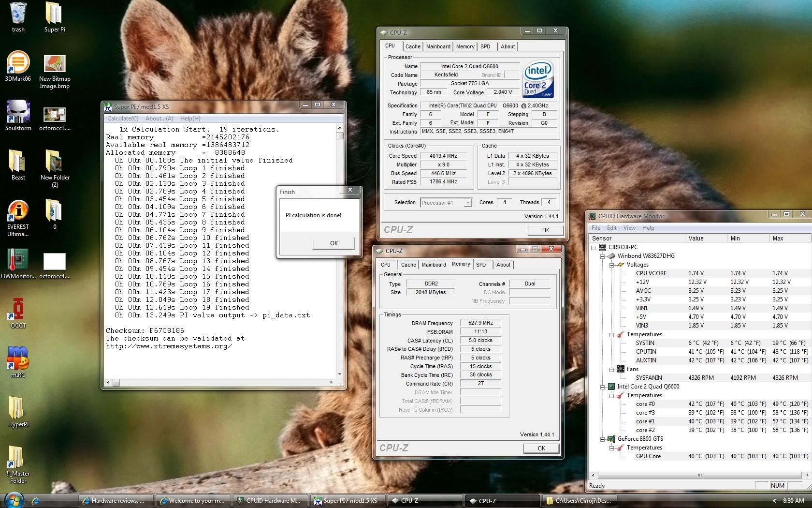Open the View menu in Hardware Monitor
The image size is (812, 508).
point(629,228)
